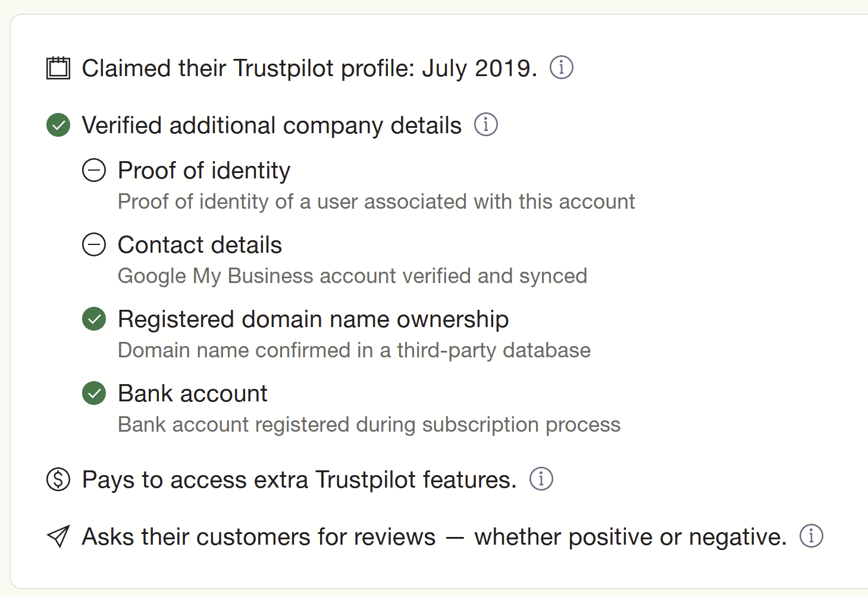Select the Proof of identity heading
This screenshot has height=597, width=868.
coord(204,171)
